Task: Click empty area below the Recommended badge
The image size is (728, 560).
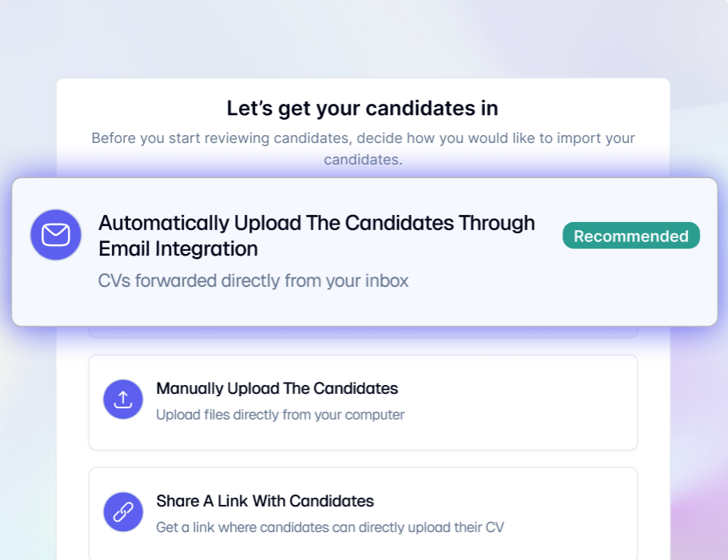Action: 631,288
